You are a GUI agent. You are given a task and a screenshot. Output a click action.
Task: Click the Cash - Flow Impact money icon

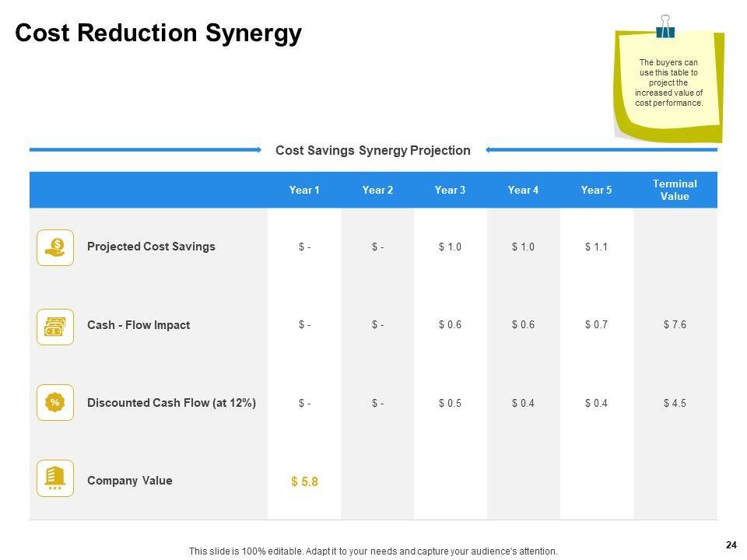tap(55, 327)
